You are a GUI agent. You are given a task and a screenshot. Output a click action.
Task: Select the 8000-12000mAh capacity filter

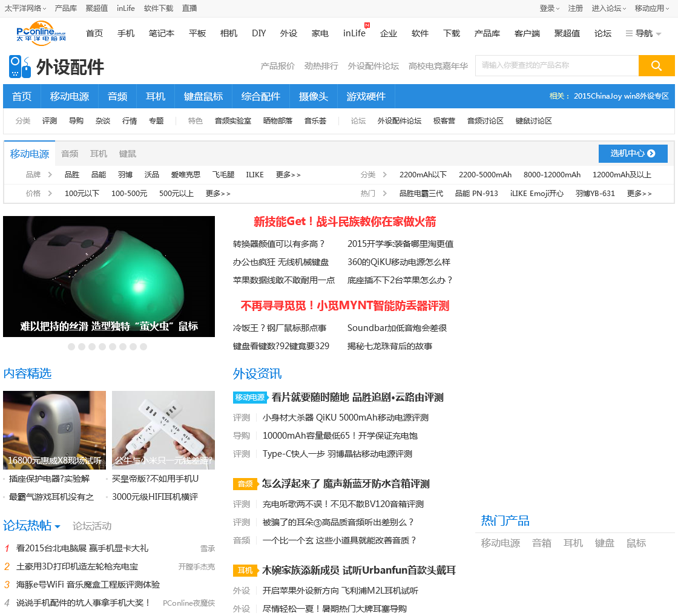pos(551,175)
